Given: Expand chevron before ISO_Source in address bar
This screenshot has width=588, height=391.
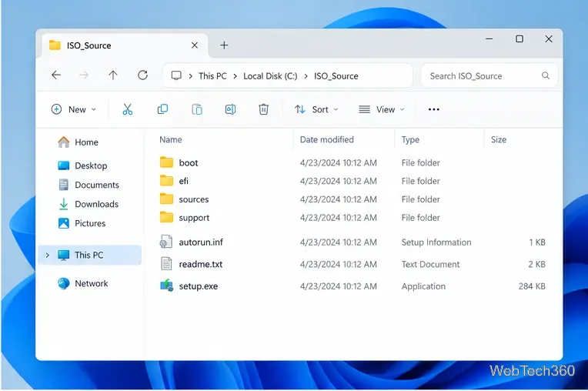Looking at the screenshot, I should [x=306, y=76].
